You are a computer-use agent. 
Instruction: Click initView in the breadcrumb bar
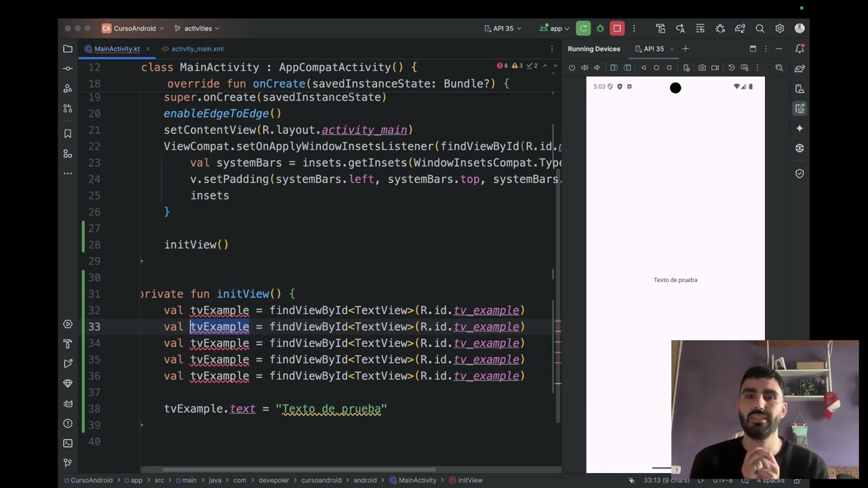(x=465, y=480)
